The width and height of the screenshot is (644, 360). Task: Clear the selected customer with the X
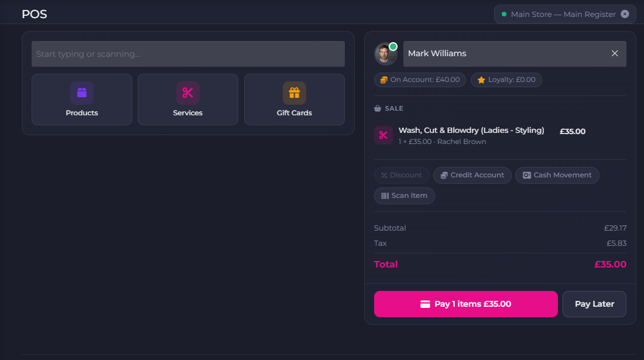click(614, 53)
